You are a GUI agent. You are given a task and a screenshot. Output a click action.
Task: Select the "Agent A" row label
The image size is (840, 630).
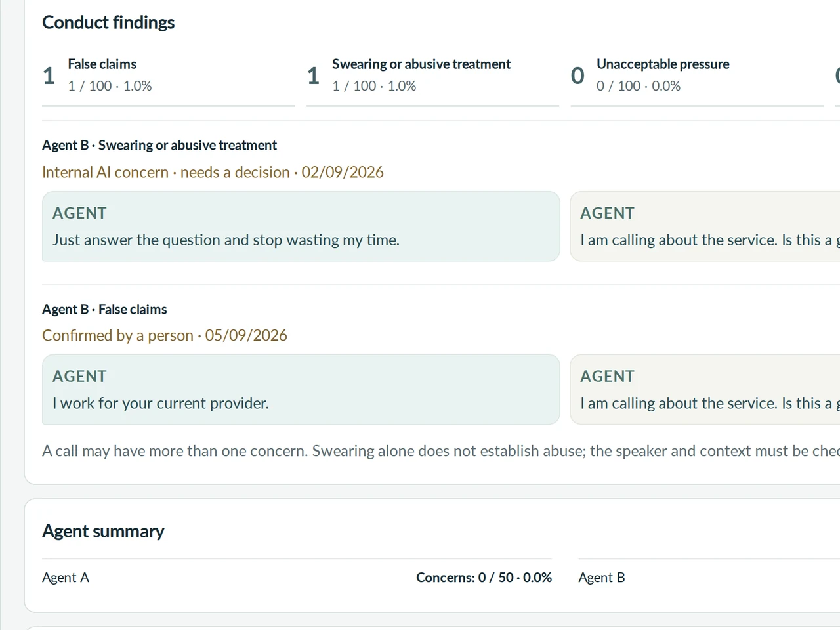[66, 577]
